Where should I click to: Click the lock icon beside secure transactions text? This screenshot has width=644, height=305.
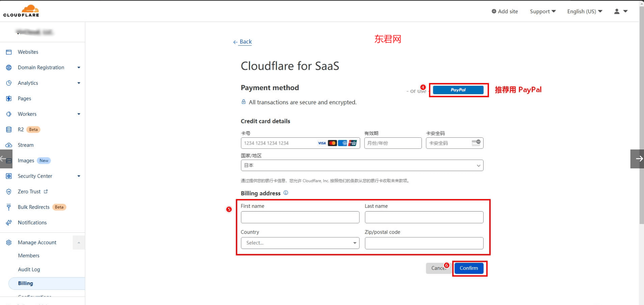(244, 102)
